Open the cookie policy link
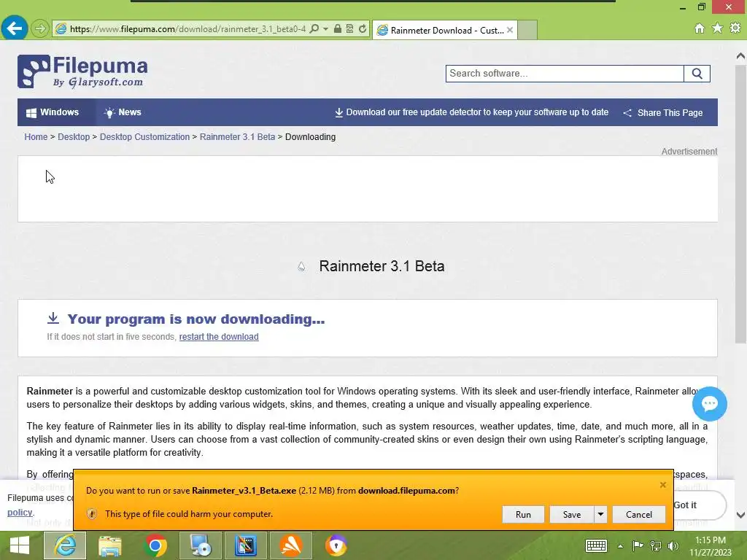 pyautogui.click(x=20, y=513)
